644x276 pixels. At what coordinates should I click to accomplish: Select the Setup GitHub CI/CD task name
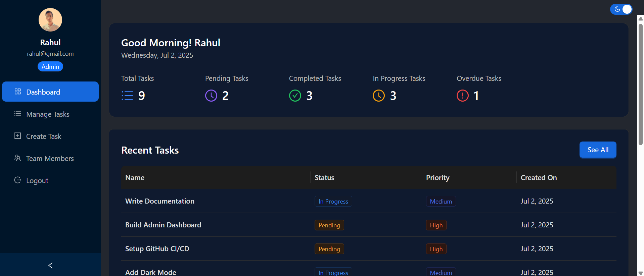[157, 249]
